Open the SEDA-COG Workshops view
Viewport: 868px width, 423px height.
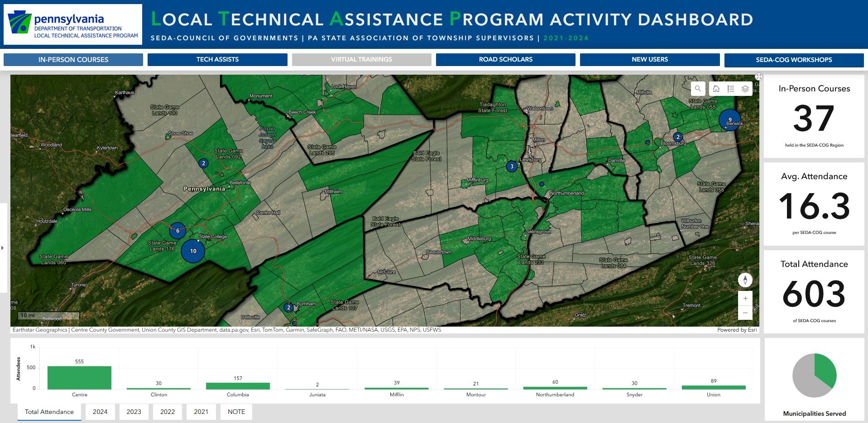pos(794,60)
